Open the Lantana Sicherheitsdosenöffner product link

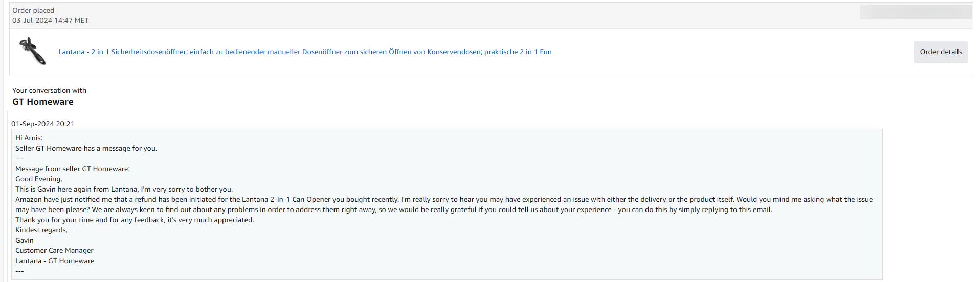[304, 52]
